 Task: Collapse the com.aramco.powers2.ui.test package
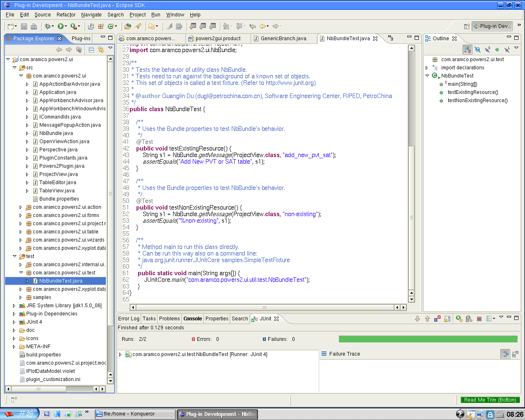coord(21,273)
